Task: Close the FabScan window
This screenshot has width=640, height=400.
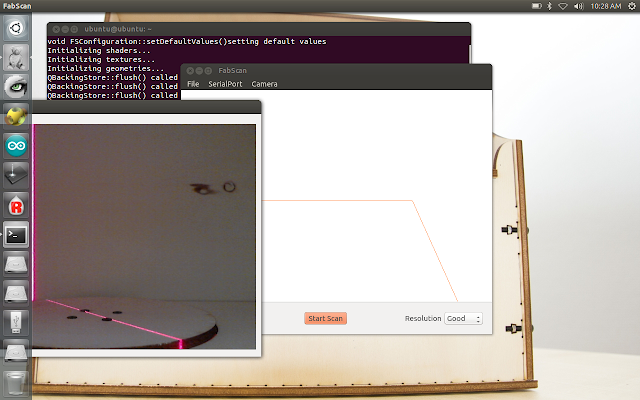Action: [190, 71]
